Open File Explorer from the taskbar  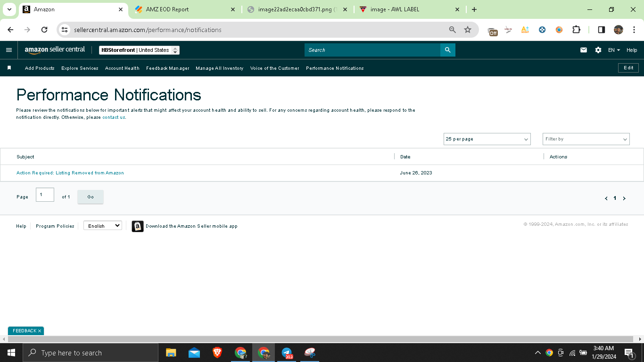(171, 353)
